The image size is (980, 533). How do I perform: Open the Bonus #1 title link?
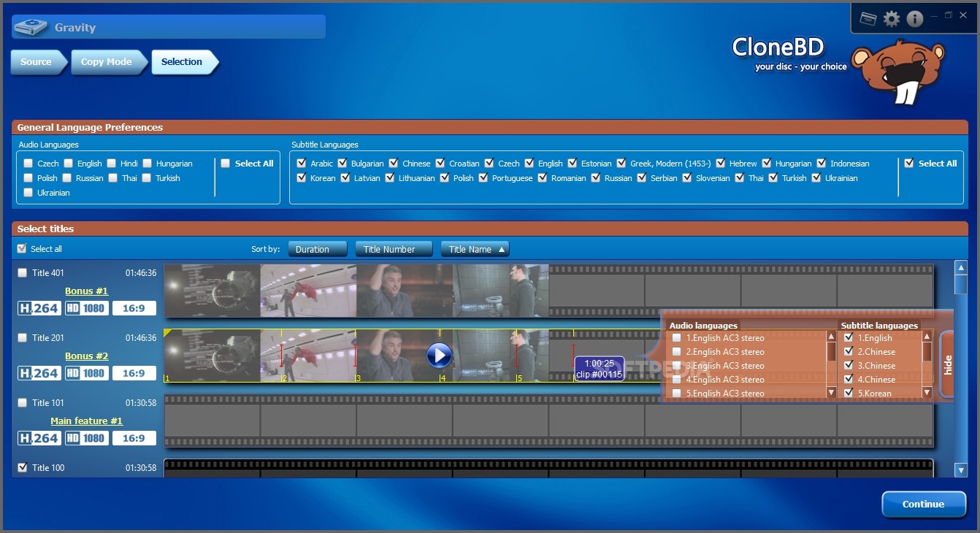[86, 291]
